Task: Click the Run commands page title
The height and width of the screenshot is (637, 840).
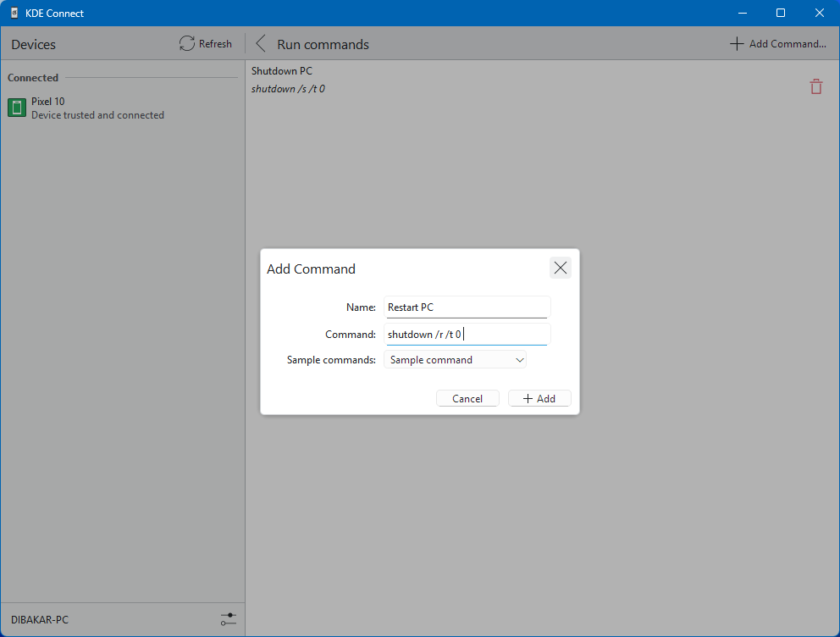Action: 323,44
